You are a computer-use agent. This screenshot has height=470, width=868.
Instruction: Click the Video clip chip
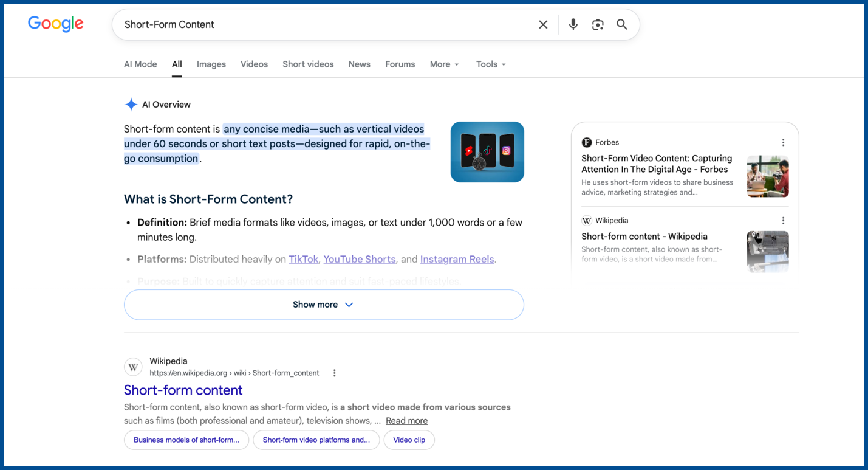coord(409,440)
